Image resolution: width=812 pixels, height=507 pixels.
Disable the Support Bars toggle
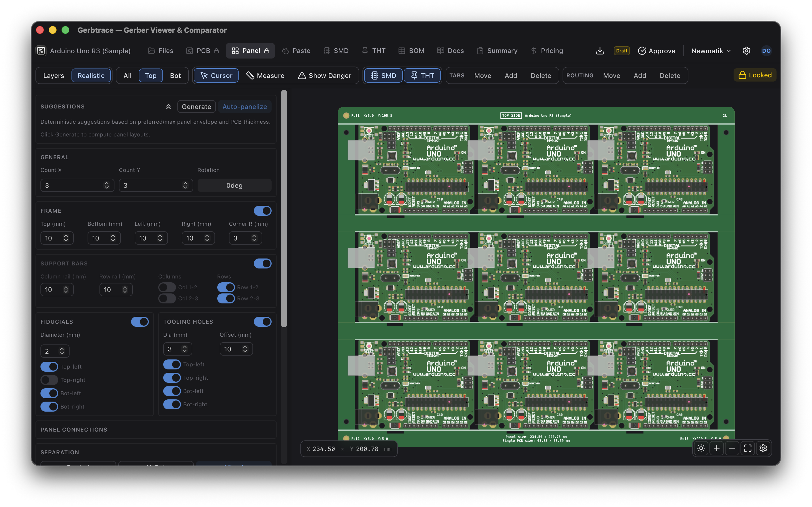coord(263,263)
